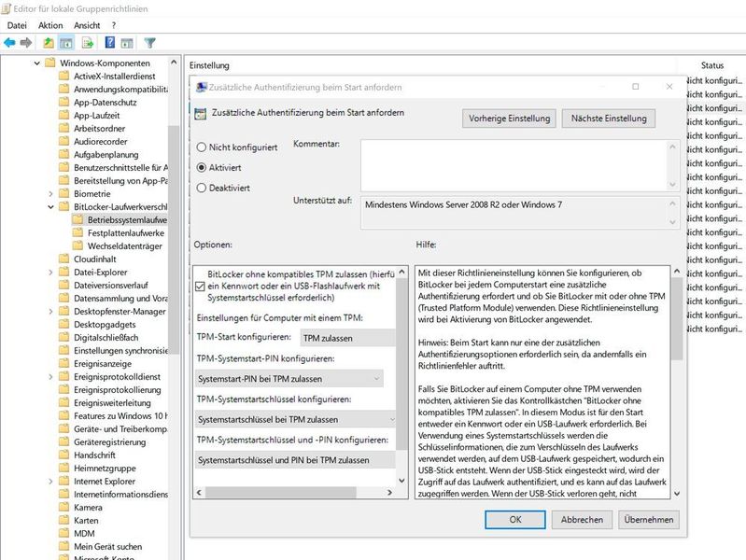
Task: Click the Abbrechen button
Action: tap(582, 520)
